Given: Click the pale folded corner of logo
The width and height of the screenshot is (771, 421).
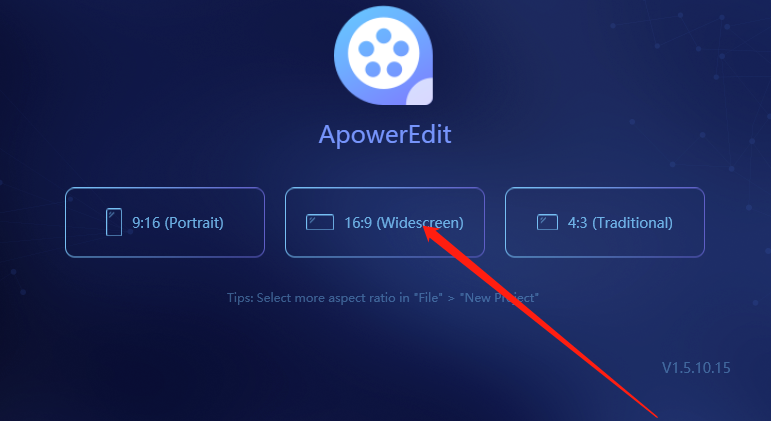Looking at the screenshot, I should (x=419, y=91).
